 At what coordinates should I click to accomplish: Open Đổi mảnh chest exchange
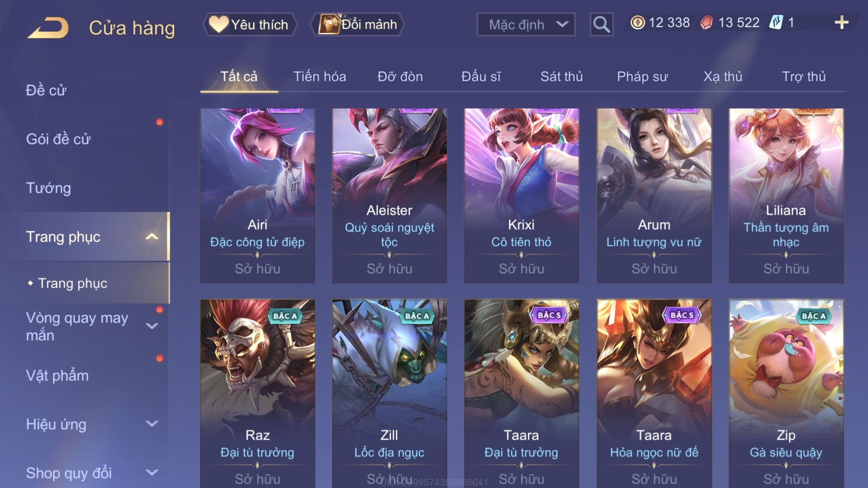click(357, 24)
